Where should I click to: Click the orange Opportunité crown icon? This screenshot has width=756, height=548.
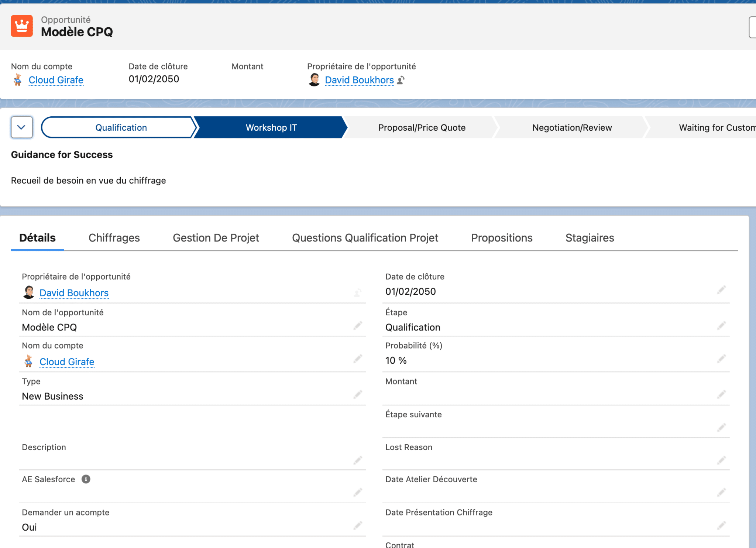pos(22,26)
